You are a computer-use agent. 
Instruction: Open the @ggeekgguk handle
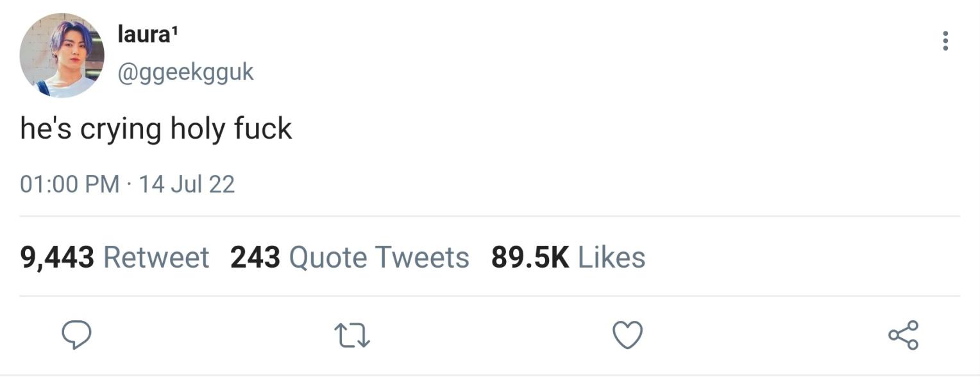(x=185, y=72)
